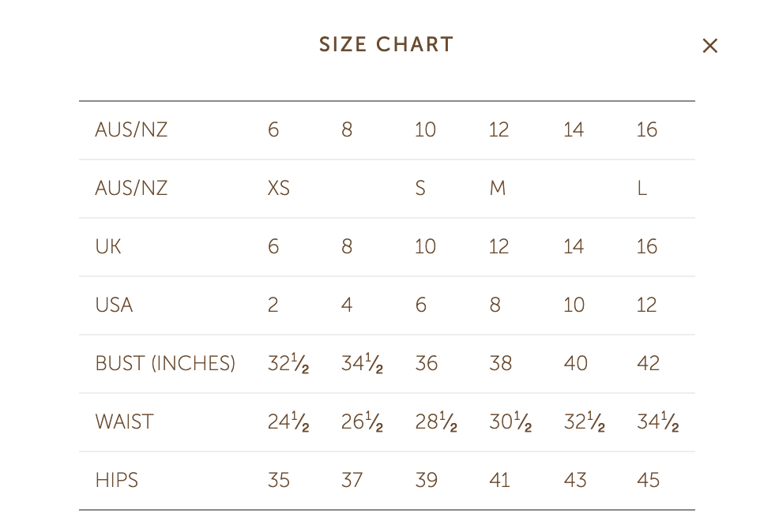Click the USA row label

[x=114, y=305]
